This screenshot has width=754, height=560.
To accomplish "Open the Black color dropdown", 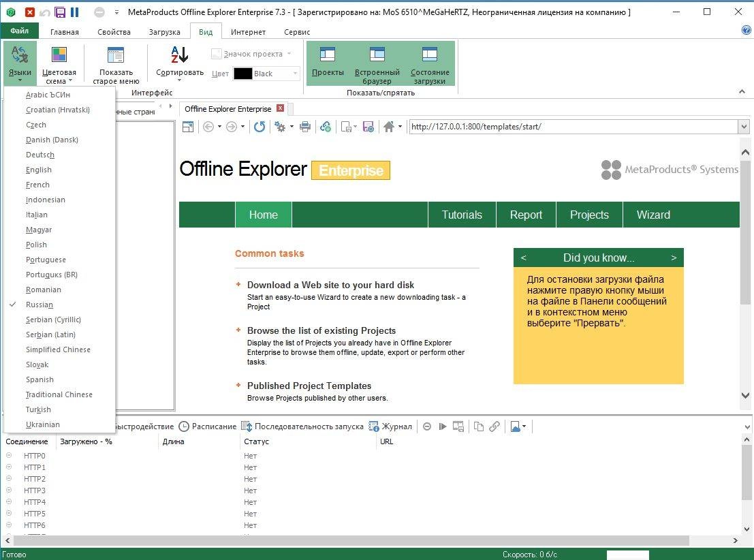I will pyautogui.click(x=295, y=73).
